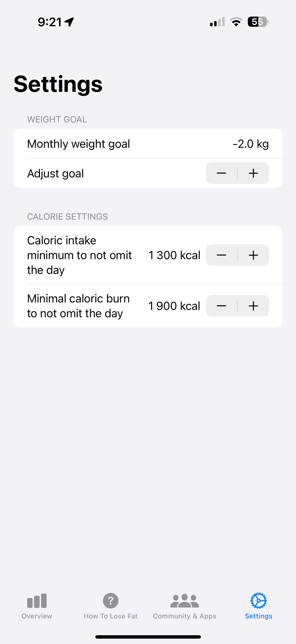Tap the Wi-Fi status icon
The width and height of the screenshot is (296, 644).
tap(236, 22)
